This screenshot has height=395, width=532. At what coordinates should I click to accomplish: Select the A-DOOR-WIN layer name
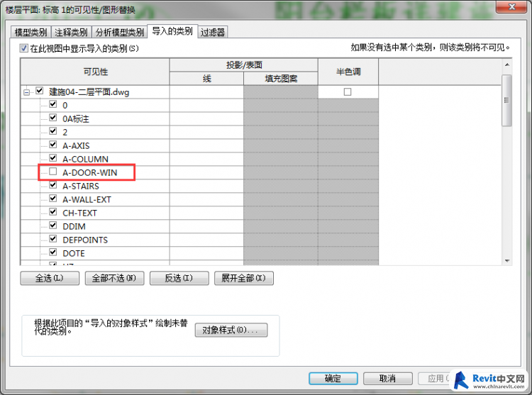tap(90, 172)
